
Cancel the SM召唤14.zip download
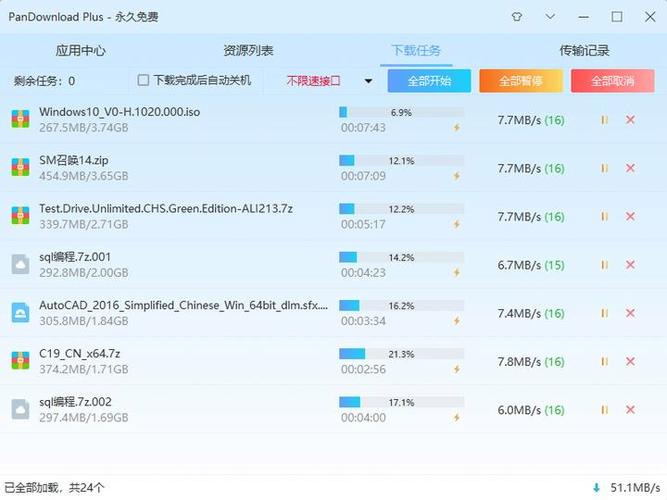[x=630, y=169]
